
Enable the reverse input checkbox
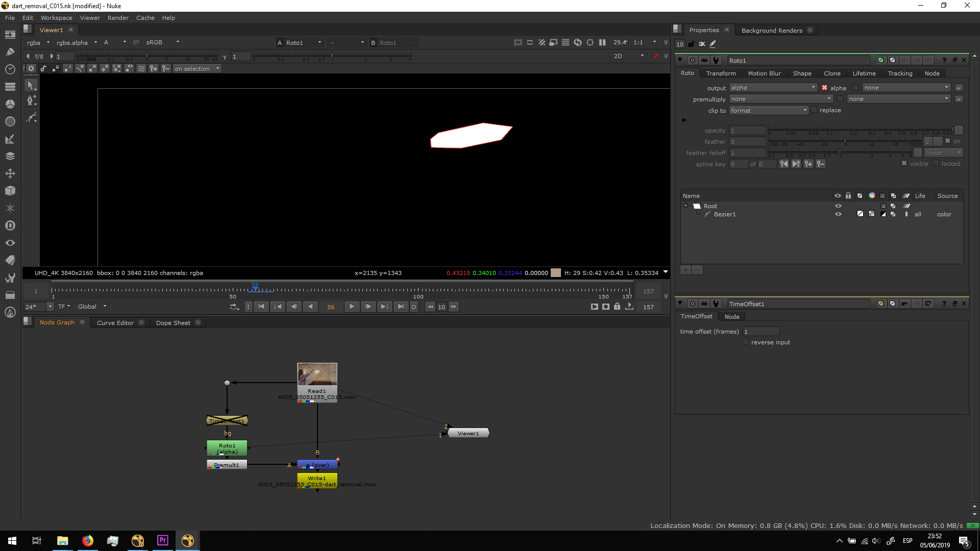point(746,342)
